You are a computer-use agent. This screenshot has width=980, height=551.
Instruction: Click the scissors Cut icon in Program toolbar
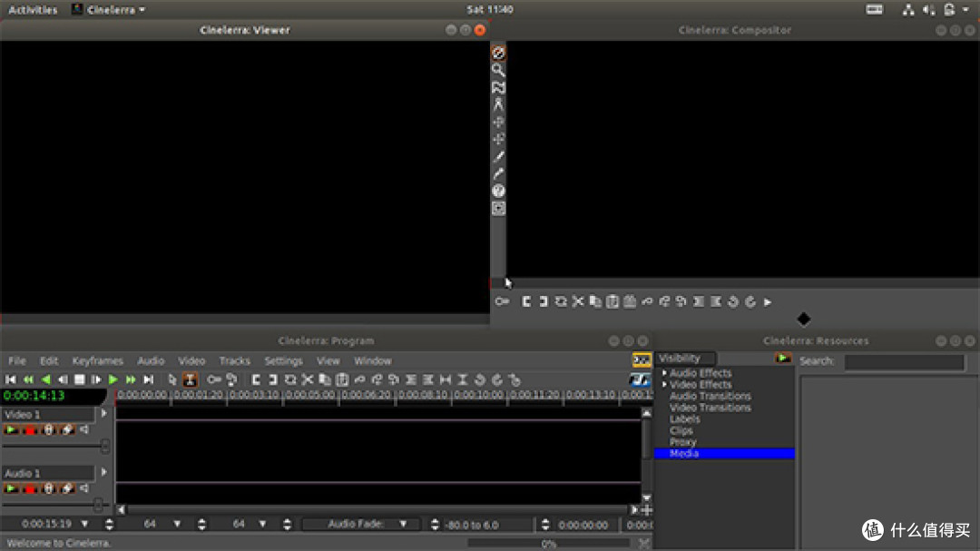click(x=308, y=379)
